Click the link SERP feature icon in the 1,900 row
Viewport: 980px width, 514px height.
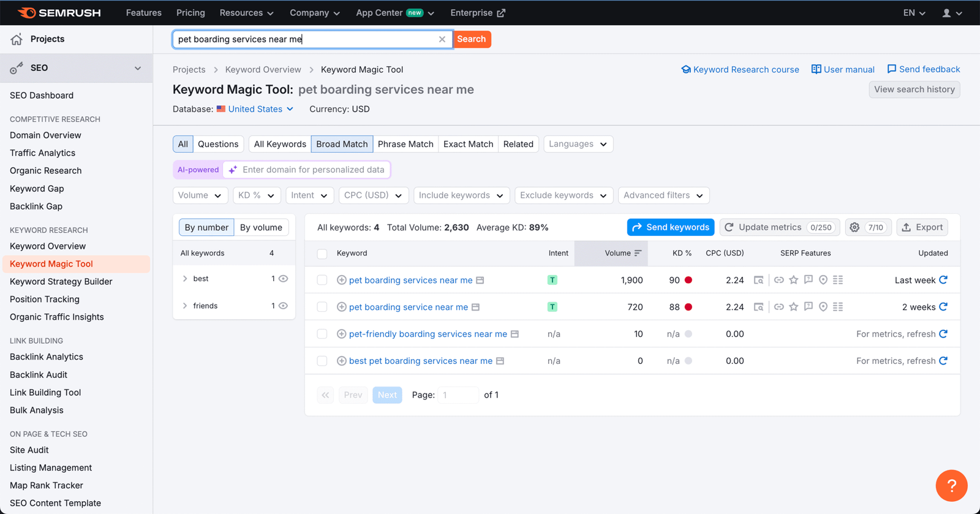(x=778, y=280)
